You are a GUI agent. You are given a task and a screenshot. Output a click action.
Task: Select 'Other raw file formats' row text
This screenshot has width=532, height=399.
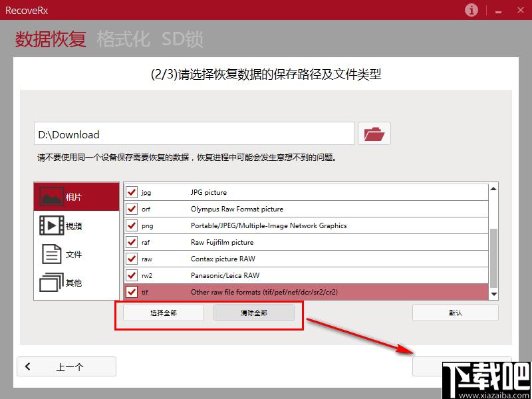click(264, 292)
